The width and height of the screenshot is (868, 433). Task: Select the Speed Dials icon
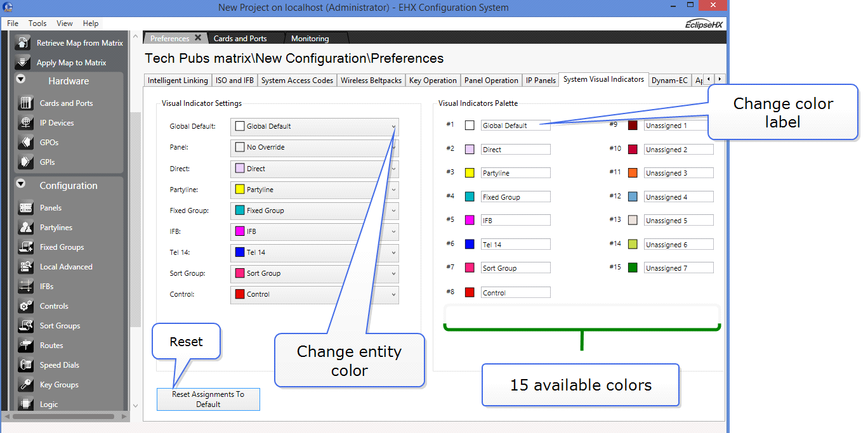pyautogui.click(x=26, y=365)
